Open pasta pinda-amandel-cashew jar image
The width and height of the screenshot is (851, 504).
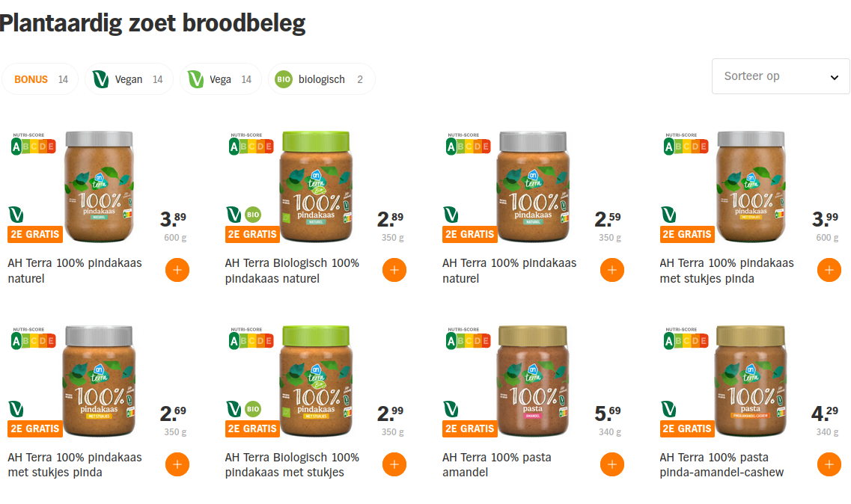[x=751, y=381]
